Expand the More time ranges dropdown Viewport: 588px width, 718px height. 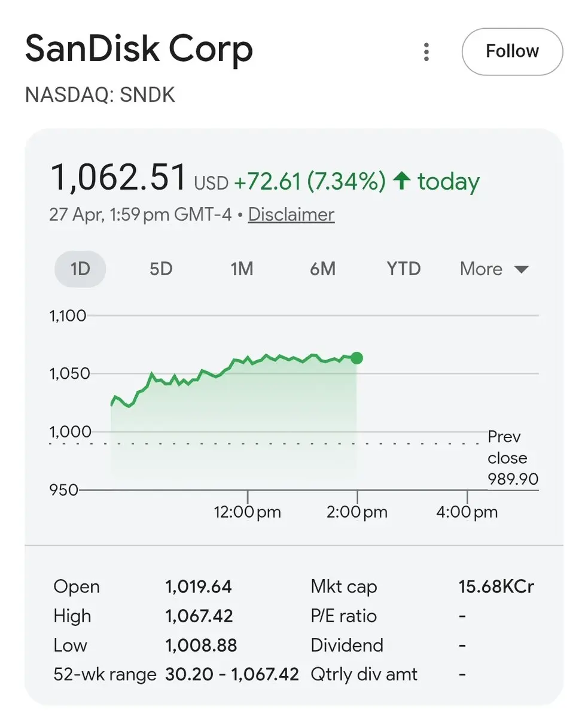tap(494, 269)
